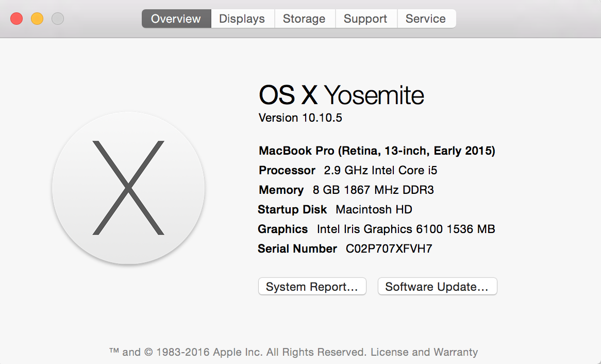Open the License and Warranty link
The height and width of the screenshot is (364, 601).
tap(424, 352)
